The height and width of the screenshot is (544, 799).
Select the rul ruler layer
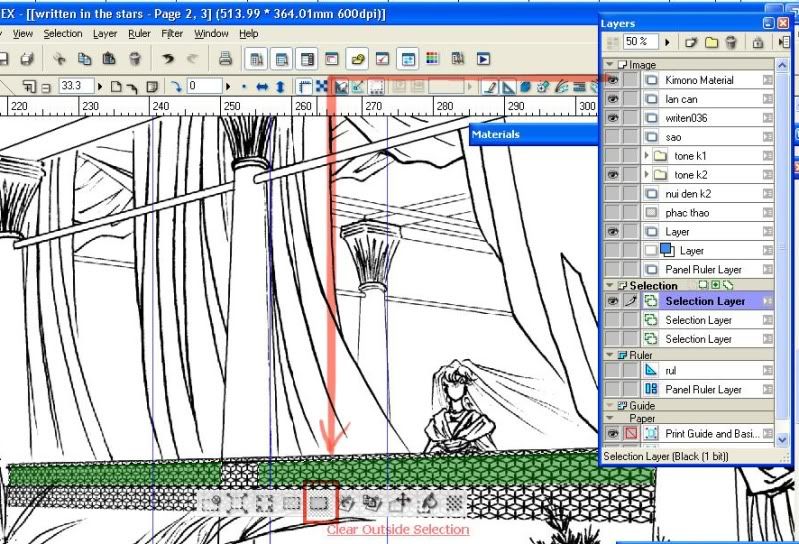[x=707, y=370]
